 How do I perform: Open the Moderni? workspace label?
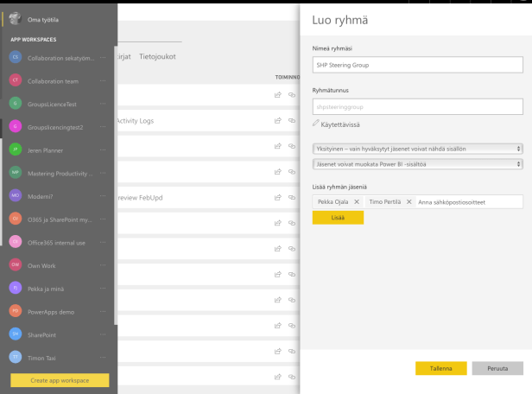pos(40,196)
